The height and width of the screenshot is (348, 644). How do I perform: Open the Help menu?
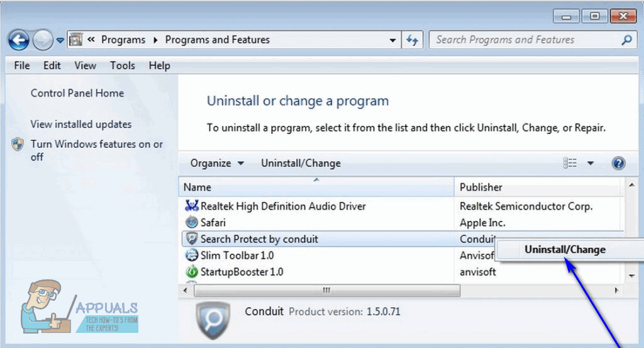coord(159,65)
